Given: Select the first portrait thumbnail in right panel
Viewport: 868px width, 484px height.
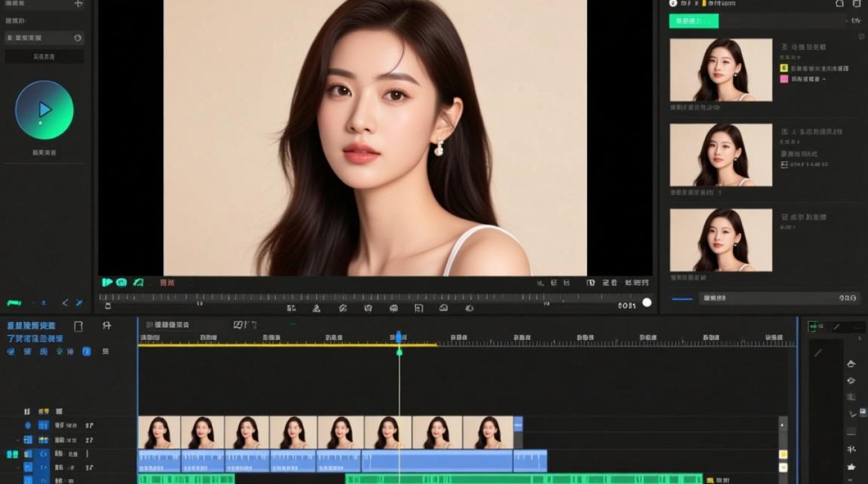Looking at the screenshot, I should [721, 70].
